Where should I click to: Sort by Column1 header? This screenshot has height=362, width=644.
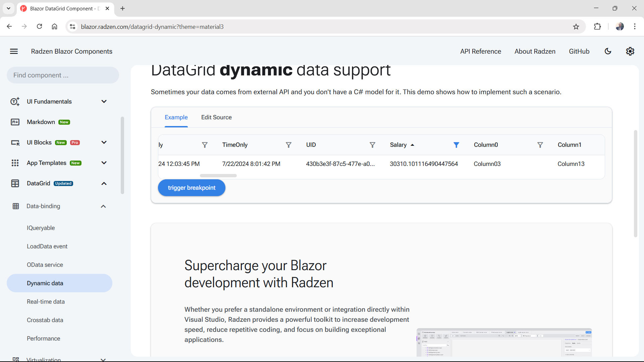pos(569,145)
